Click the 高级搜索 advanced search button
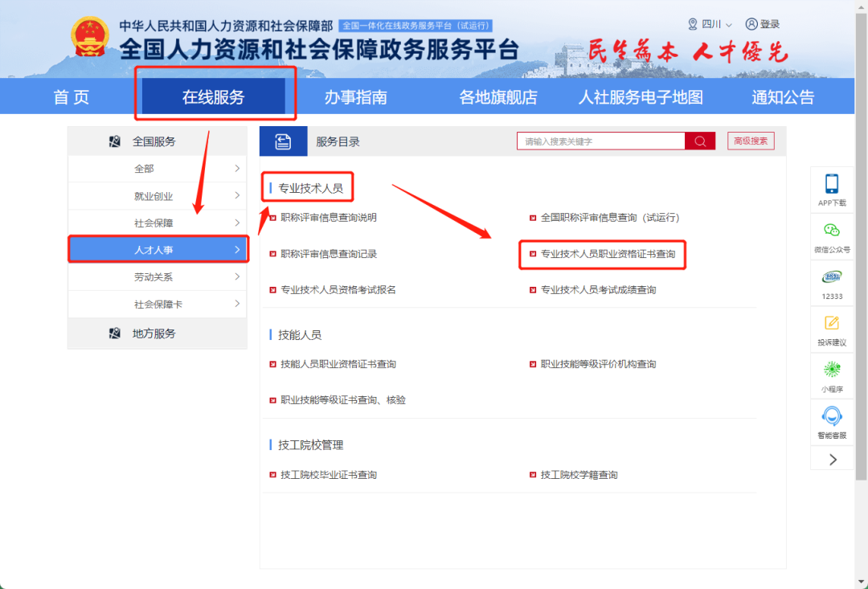This screenshot has height=589, width=868. (x=751, y=141)
